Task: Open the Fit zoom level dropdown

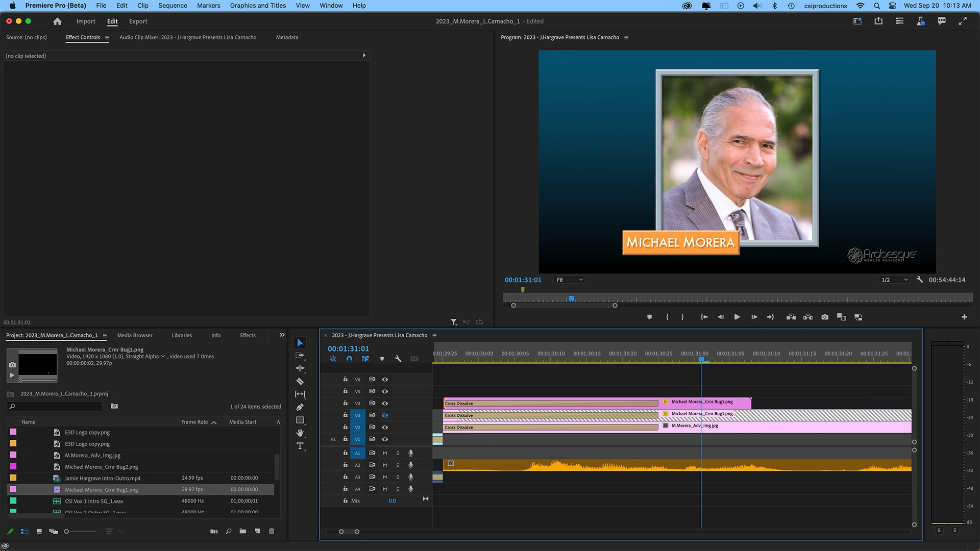Action: (570, 280)
